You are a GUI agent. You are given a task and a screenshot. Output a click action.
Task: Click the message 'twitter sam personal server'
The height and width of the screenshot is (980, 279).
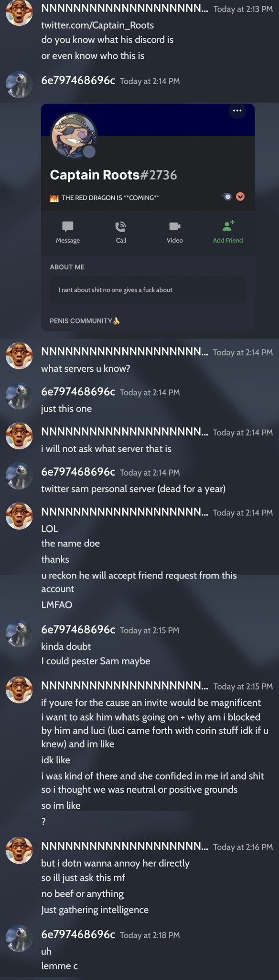point(133,489)
